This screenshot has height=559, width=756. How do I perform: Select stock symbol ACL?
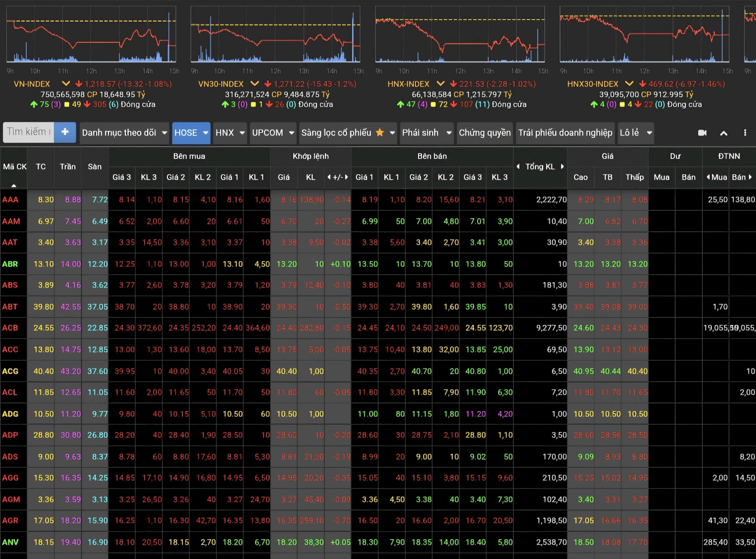click(x=9, y=392)
